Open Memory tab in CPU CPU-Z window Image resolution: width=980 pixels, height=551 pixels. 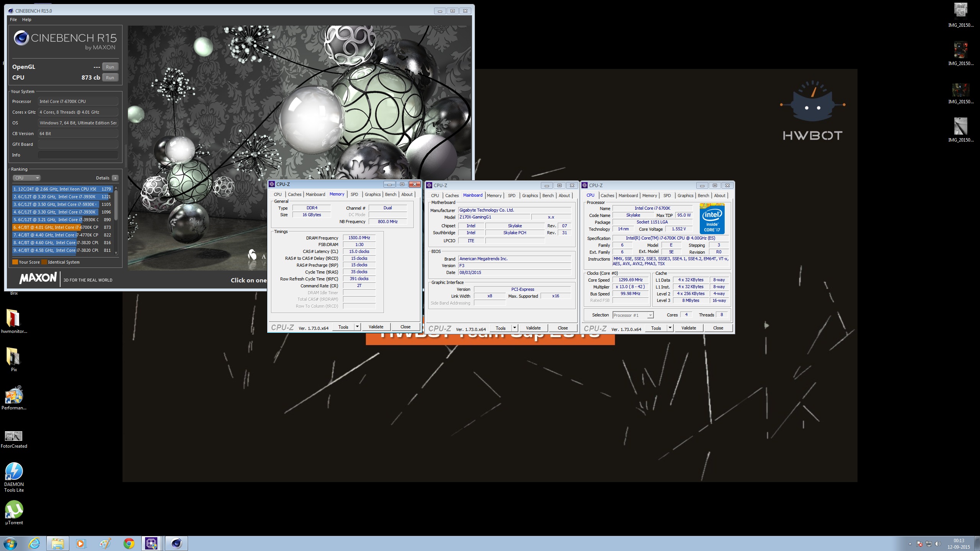point(649,196)
